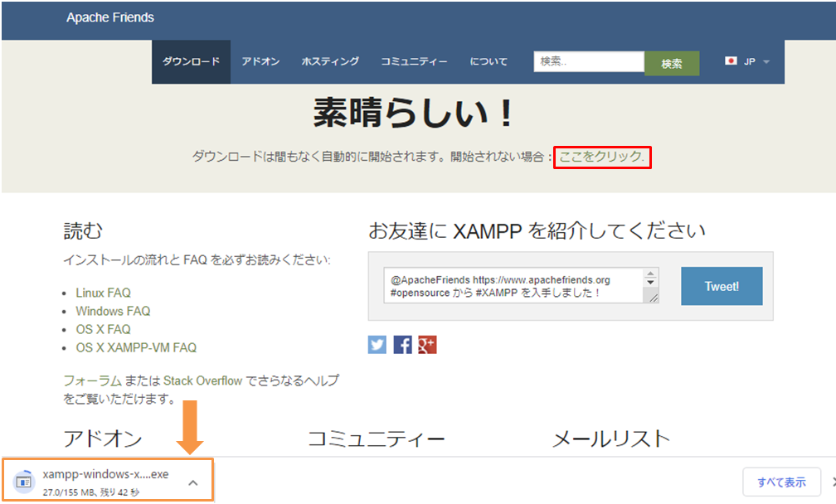Click the すべて表示 button in download bar
This screenshot has height=504, width=836.
click(x=781, y=482)
